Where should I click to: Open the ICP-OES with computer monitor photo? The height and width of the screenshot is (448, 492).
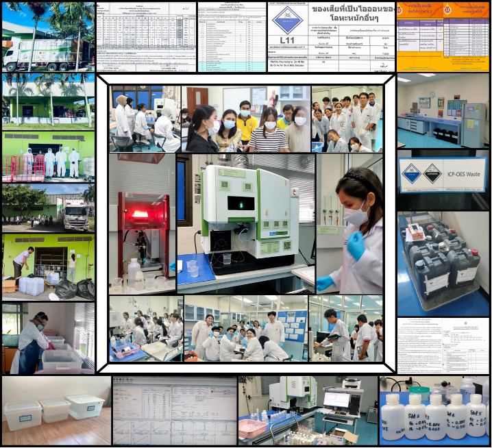tap(307, 410)
